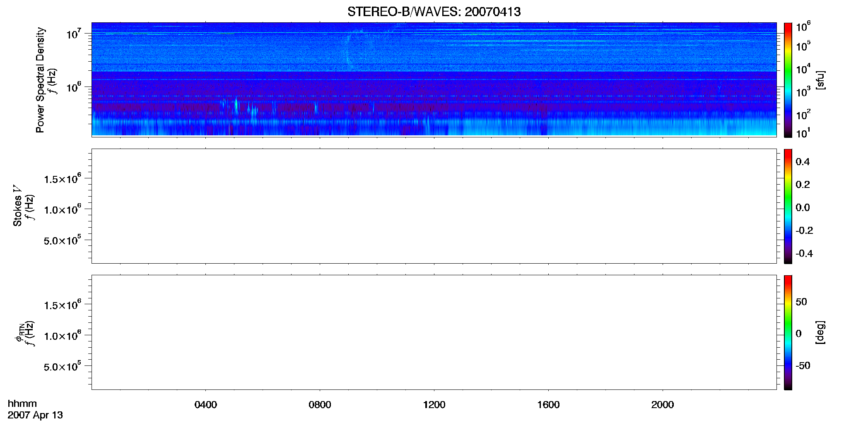The image size is (868, 447).
Task: Click the [deg] unit label
Action: click(820, 332)
